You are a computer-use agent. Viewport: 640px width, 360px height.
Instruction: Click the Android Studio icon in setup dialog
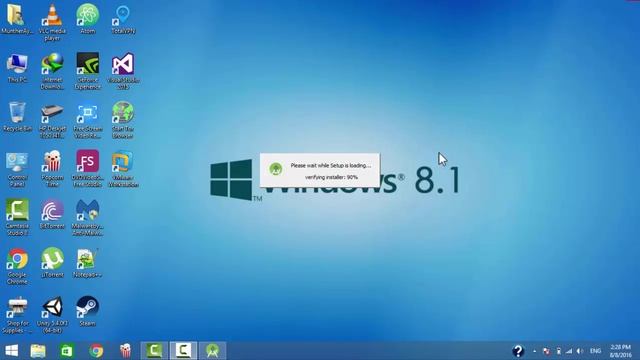click(x=276, y=168)
